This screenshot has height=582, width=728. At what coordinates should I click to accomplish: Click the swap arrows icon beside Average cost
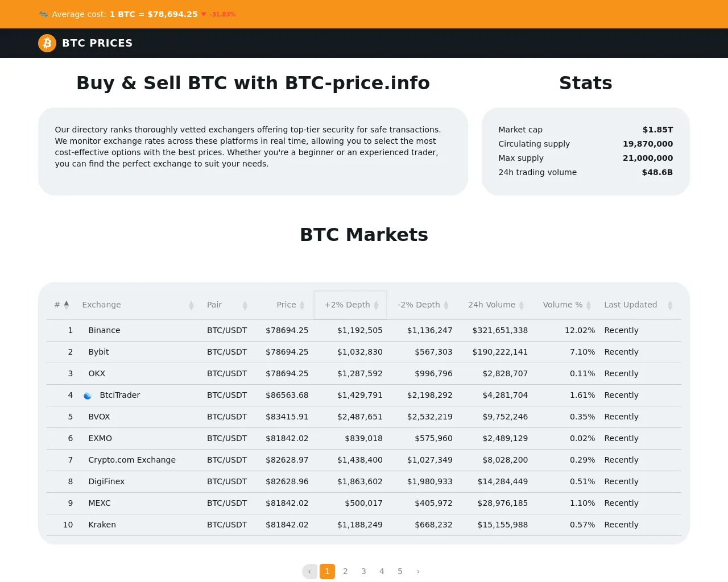tap(43, 14)
